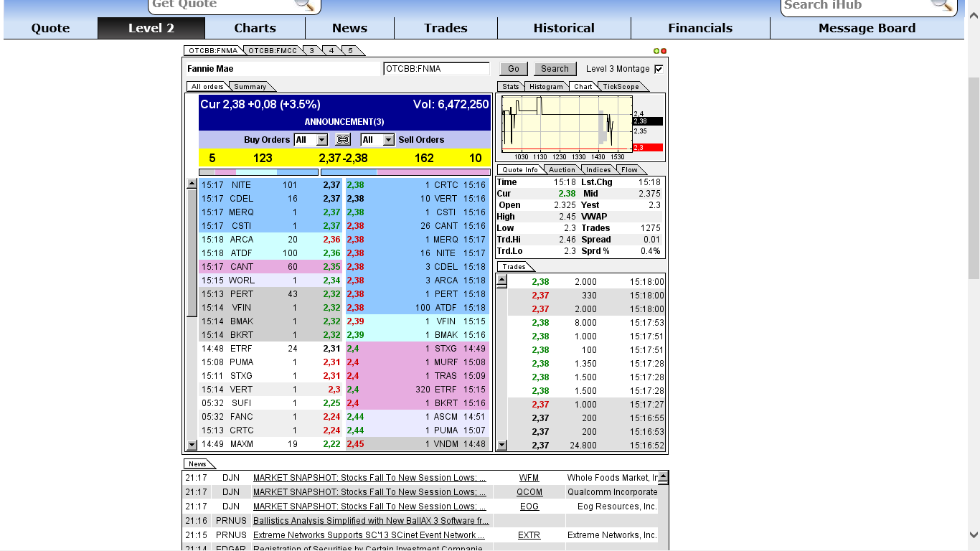This screenshot has width=980, height=551.
Task: Open the Extreme Networks SC'13 news link
Action: [371, 534]
